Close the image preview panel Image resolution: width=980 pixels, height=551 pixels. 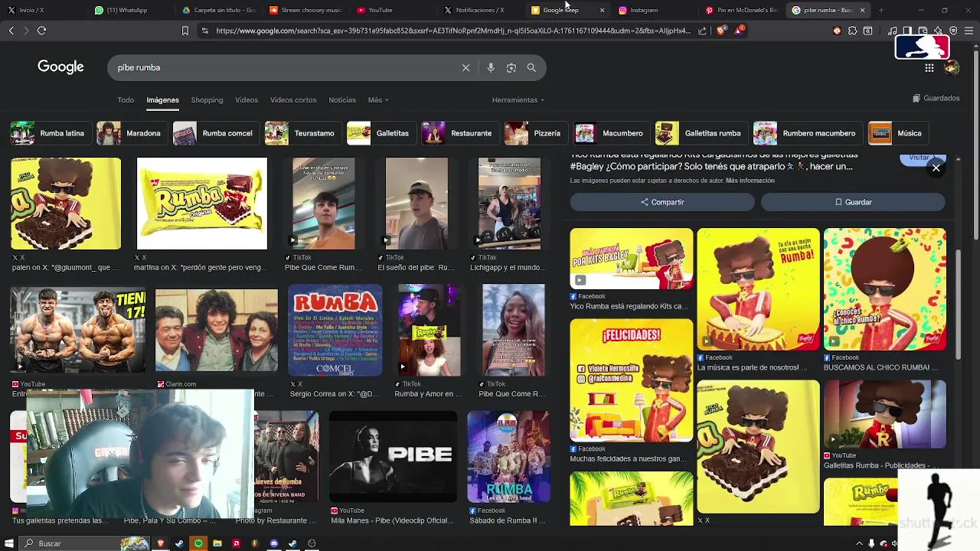click(x=936, y=168)
